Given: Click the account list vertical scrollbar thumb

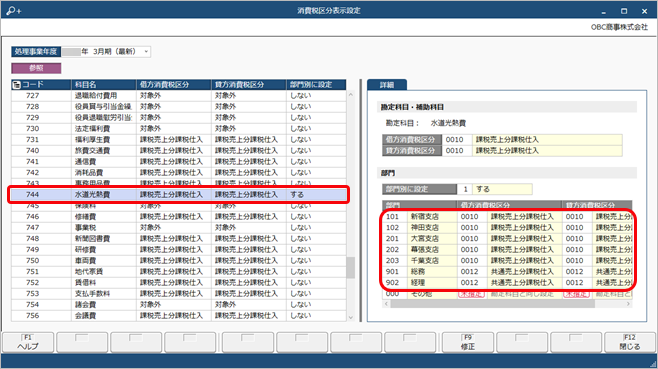Looking at the screenshot, I should pyautogui.click(x=351, y=267).
